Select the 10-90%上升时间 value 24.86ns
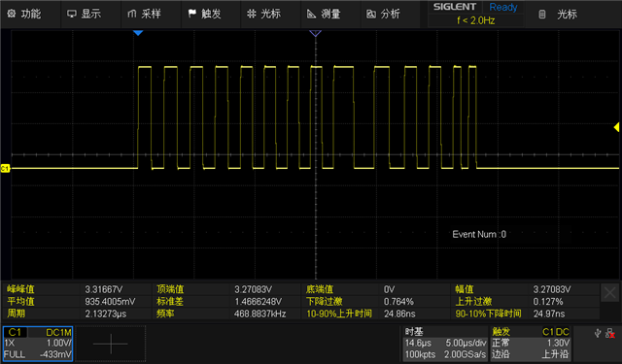622x364 pixels. click(x=399, y=314)
